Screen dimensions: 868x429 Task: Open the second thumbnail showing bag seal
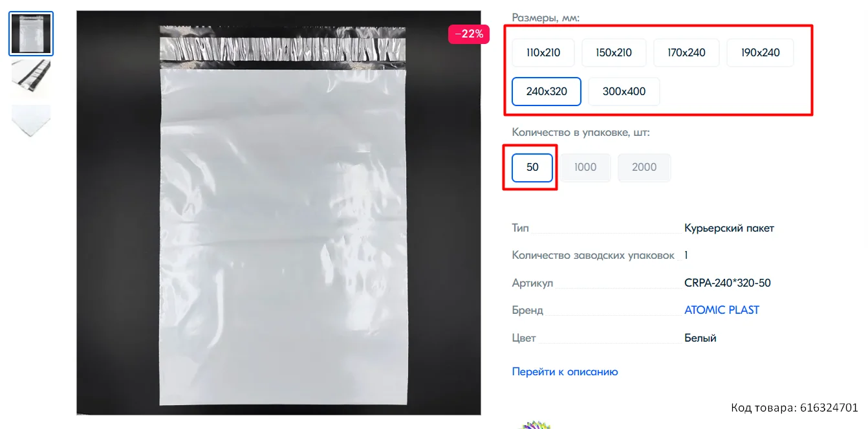[x=31, y=78]
